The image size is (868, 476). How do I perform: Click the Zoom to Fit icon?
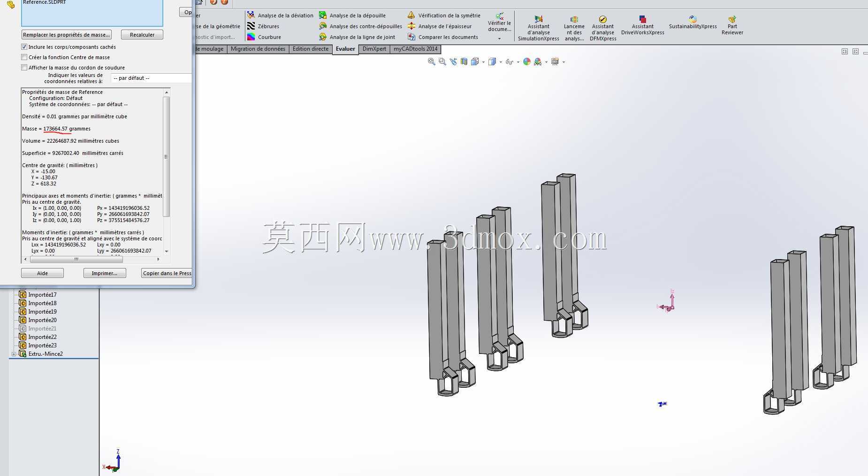431,61
